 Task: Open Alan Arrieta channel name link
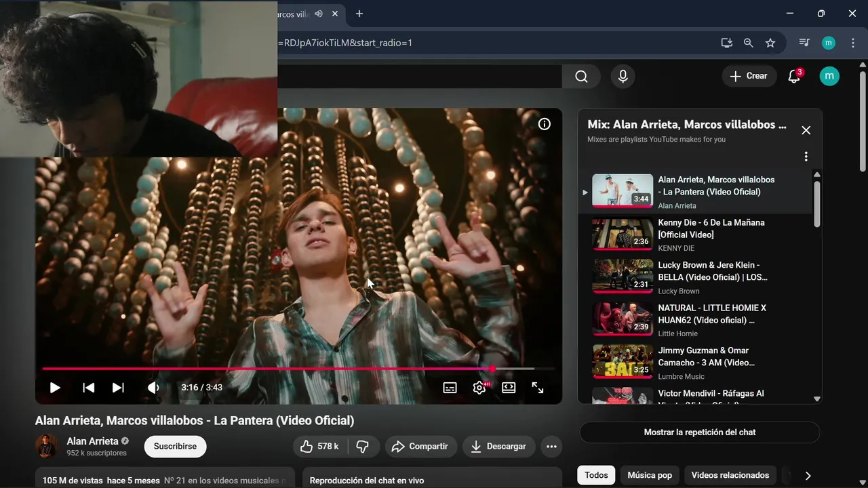coord(92,441)
